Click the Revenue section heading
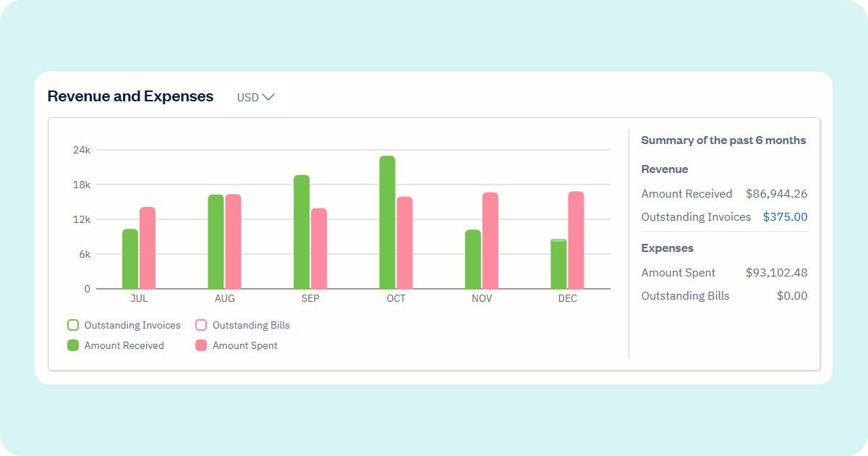This screenshot has height=456, width=868. 665,169
